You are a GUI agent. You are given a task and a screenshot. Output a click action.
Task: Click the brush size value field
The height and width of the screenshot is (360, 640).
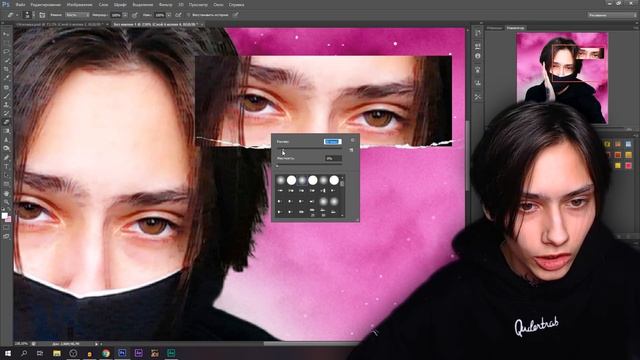[333, 142]
